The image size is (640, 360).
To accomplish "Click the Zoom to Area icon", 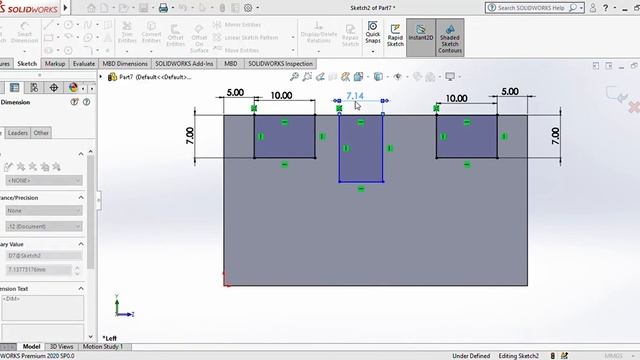I will 307,77.
